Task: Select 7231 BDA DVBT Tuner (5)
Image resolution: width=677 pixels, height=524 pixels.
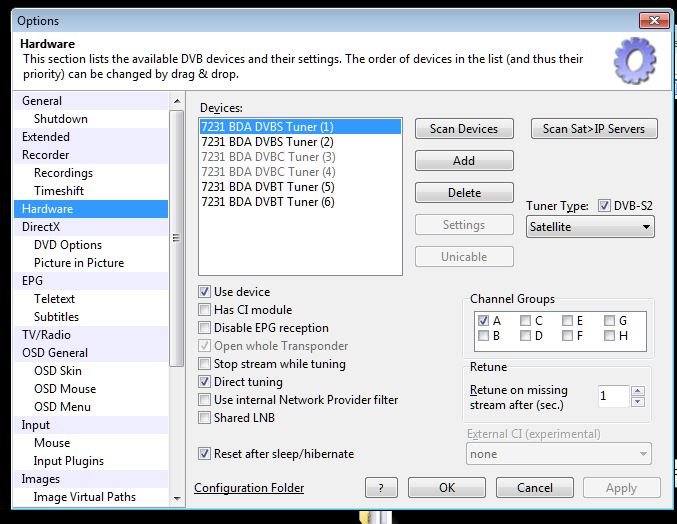Action: click(301, 187)
